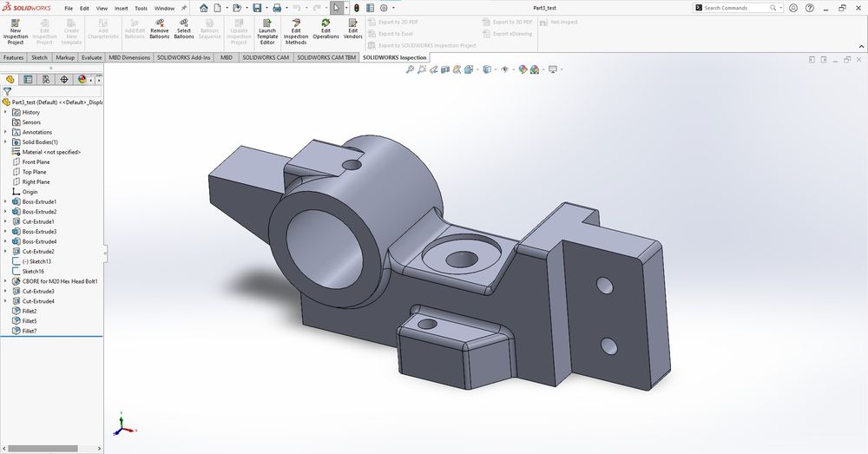Activate the Select cursor tool
This screenshot has width=868, height=454.
pyautogui.click(x=336, y=8)
